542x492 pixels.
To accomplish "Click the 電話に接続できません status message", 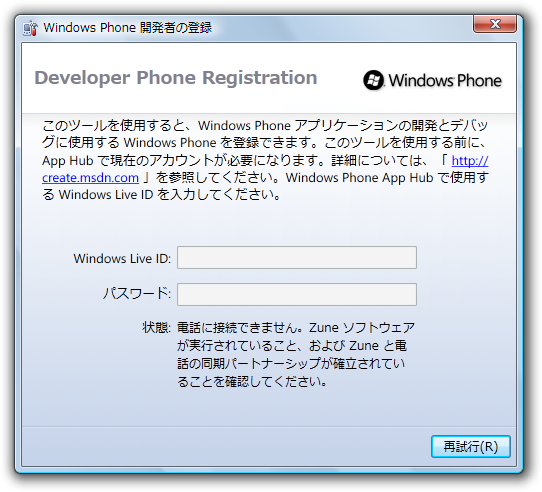I will point(296,355).
